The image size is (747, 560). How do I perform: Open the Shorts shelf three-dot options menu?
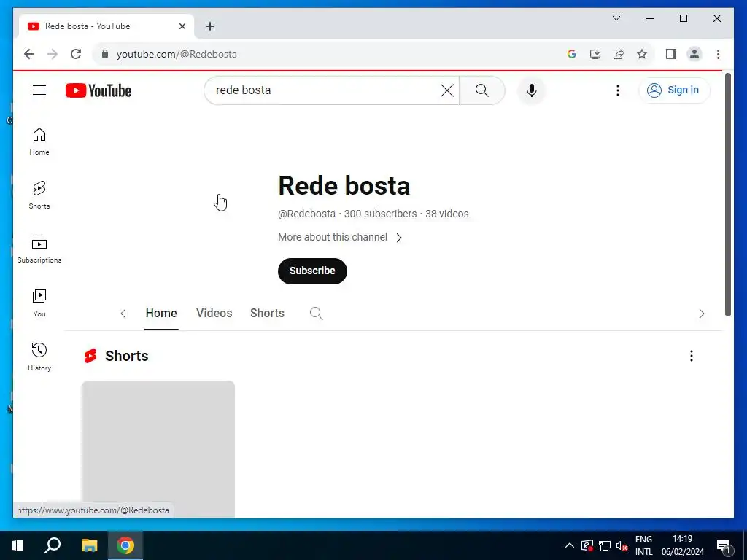coord(692,356)
